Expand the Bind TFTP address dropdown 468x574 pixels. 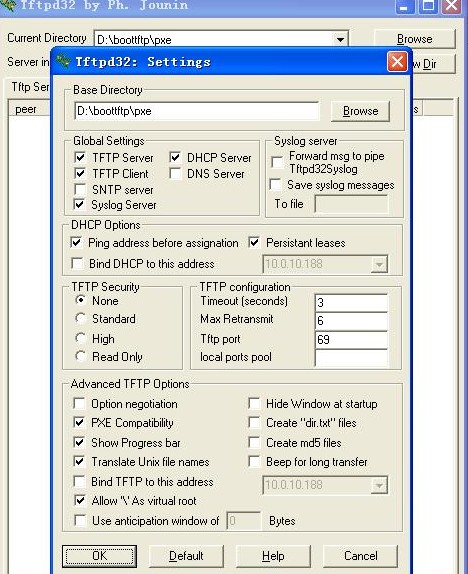[x=379, y=485]
